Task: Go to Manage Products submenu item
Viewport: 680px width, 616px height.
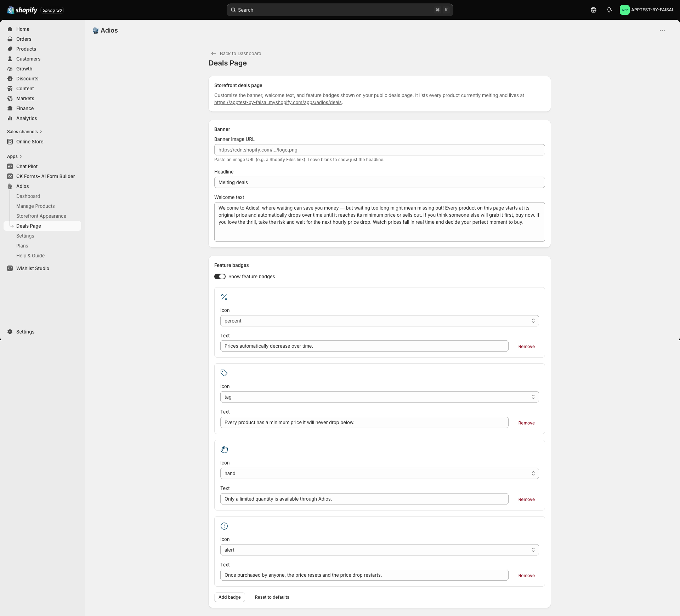Action: pyautogui.click(x=35, y=206)
